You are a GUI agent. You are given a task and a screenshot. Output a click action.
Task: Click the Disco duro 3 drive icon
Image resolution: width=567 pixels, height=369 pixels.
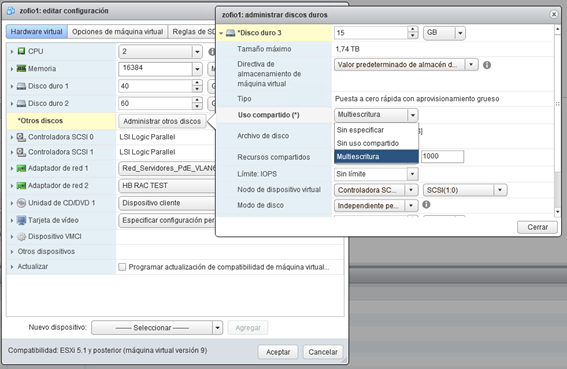pos(230,33)
